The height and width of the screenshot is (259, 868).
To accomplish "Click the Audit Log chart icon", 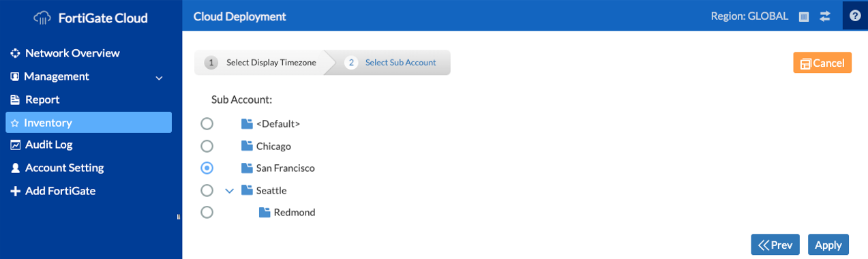I will [x=15, y=144].
